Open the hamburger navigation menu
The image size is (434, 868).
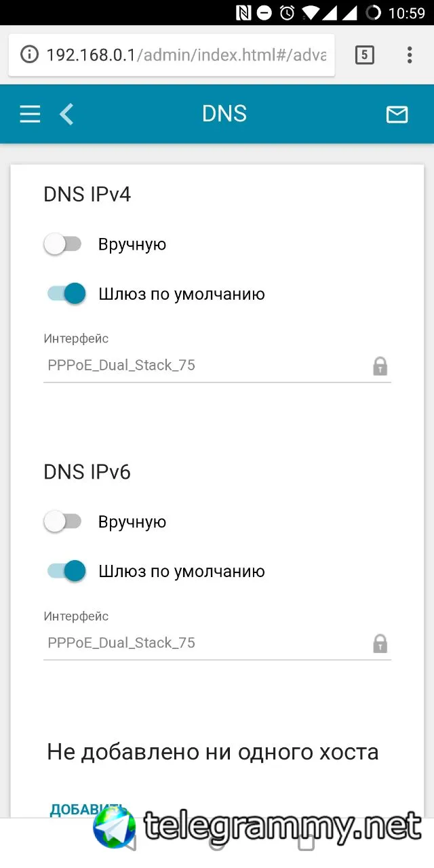pos(30,114)
